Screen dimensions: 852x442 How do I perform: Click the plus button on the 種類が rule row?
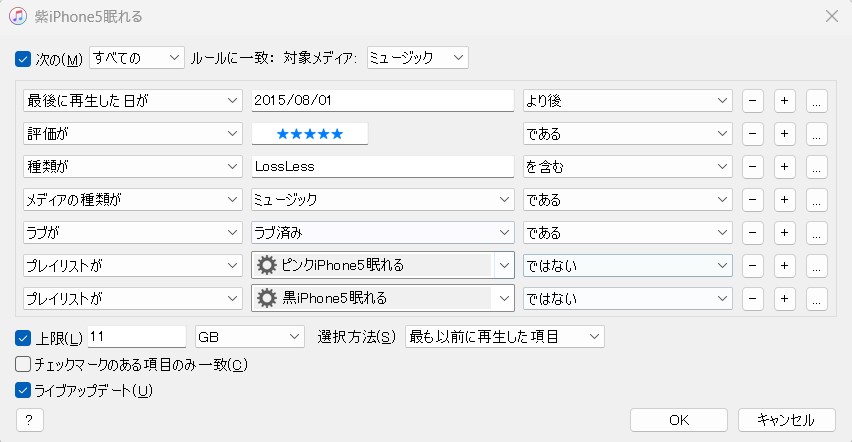click(785, 167)
